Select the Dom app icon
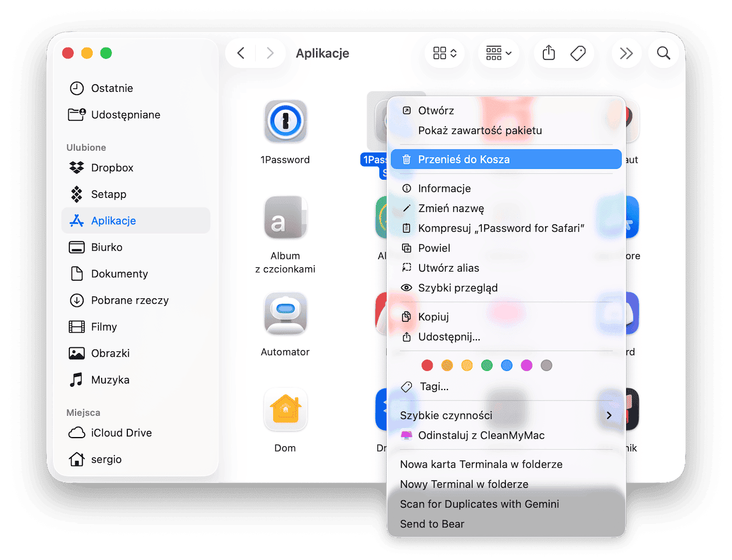This screenshot has width=732, height=560. click(285, 410)
